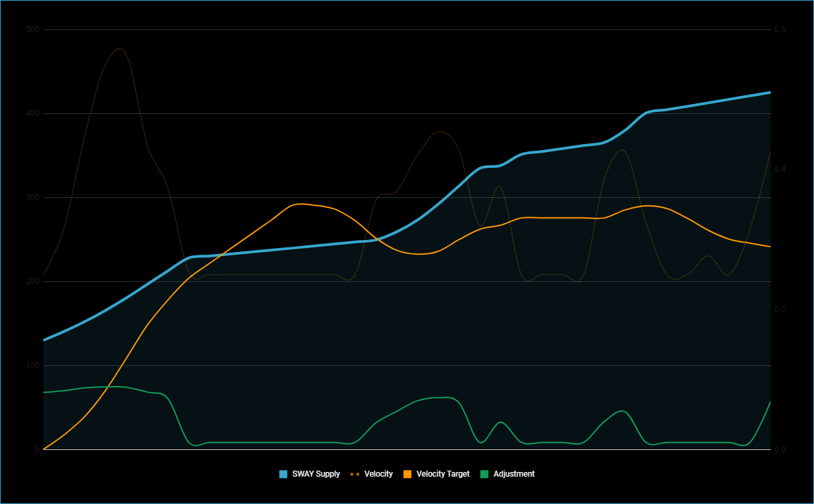Click the right end of orange Velocity Target line

(770, 247)
